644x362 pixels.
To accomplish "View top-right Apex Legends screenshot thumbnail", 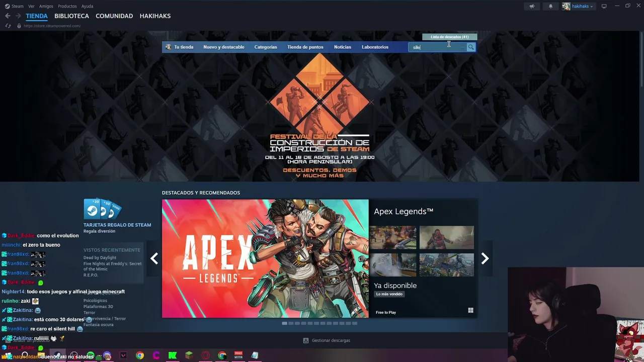I will pos(447,237).
